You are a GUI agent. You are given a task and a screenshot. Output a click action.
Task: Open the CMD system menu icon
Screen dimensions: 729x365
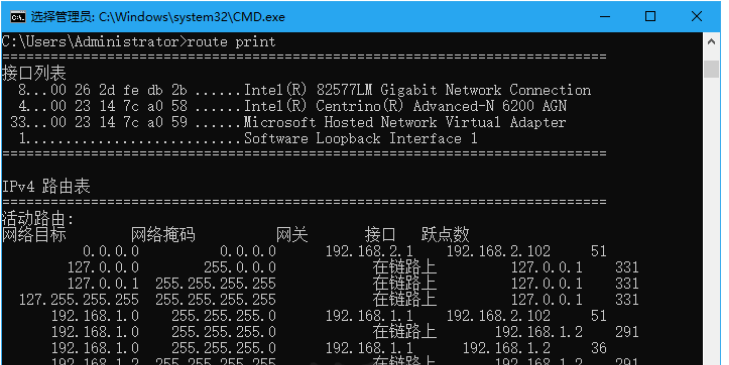point(18,17)
